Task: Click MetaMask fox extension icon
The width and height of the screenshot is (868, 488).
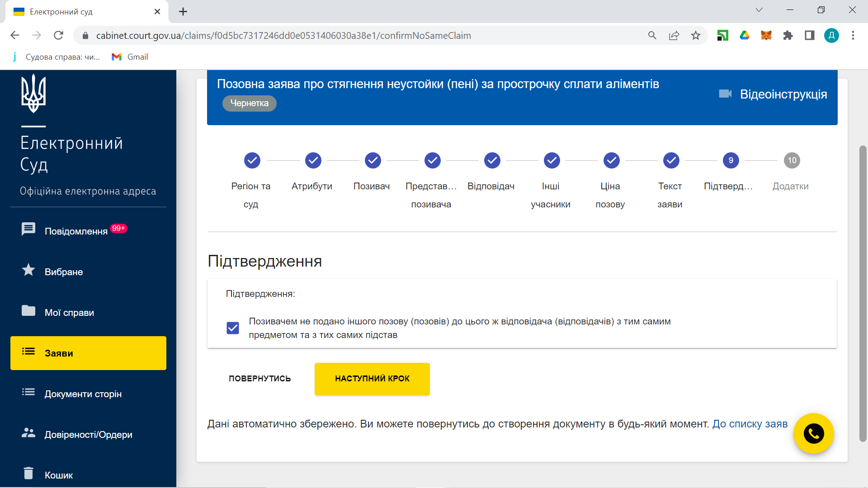Action: pos(766,35)
